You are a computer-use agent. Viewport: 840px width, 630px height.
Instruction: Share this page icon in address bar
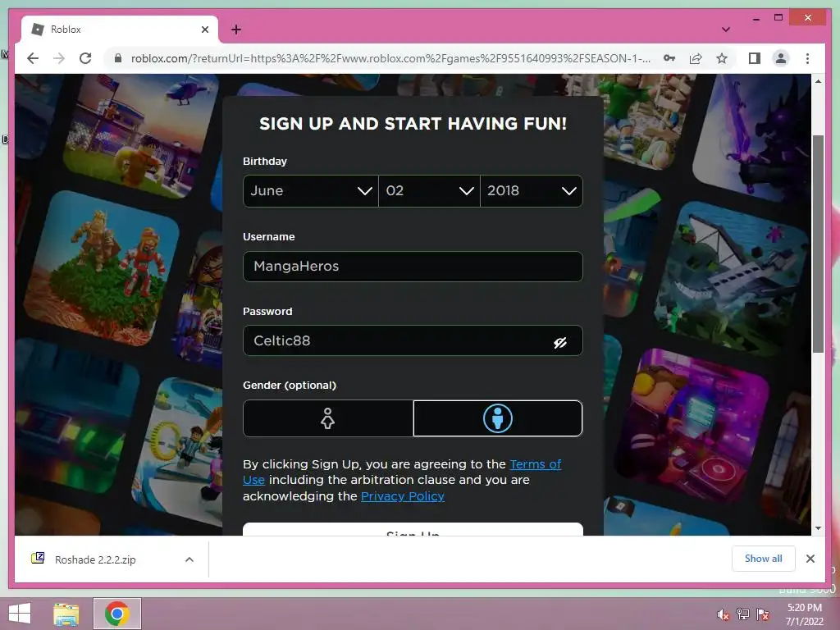(x=696, y=58)
